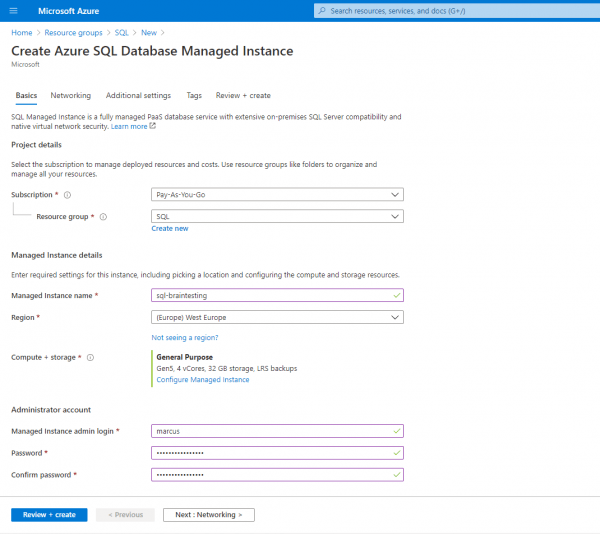Open the Region dropdown
Image resolution: width=600 pixels, height=534 pixels.
click(277, 317)
